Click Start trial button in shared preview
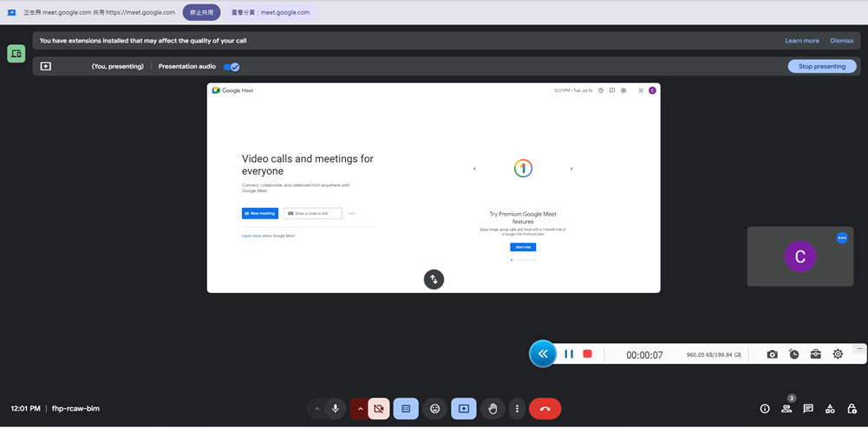The height and width of the screenshot is (428, 868). [523, 247]
